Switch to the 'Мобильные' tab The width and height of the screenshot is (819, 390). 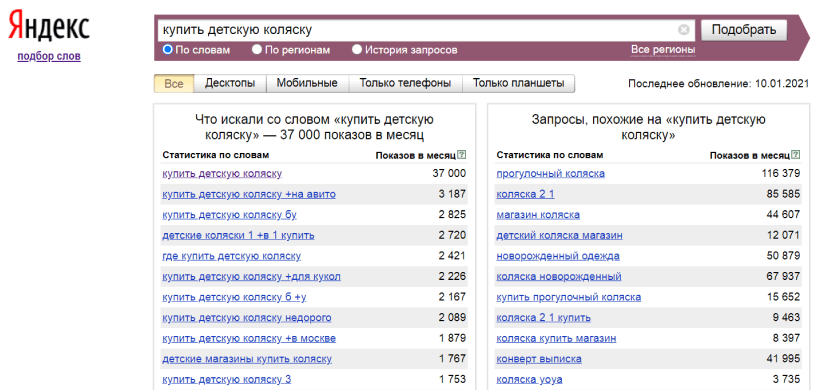pos(307,84)
